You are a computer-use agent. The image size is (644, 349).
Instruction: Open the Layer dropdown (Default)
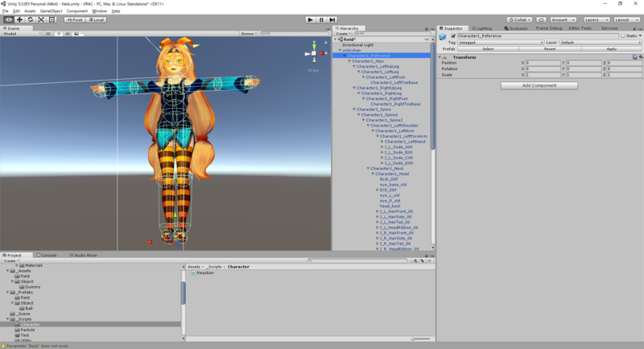point(601,43)
